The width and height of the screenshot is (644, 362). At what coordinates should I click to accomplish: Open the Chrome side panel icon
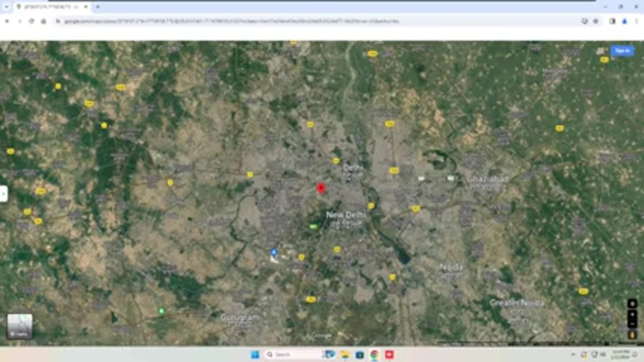pyautogui.click(x=612, y=21)
